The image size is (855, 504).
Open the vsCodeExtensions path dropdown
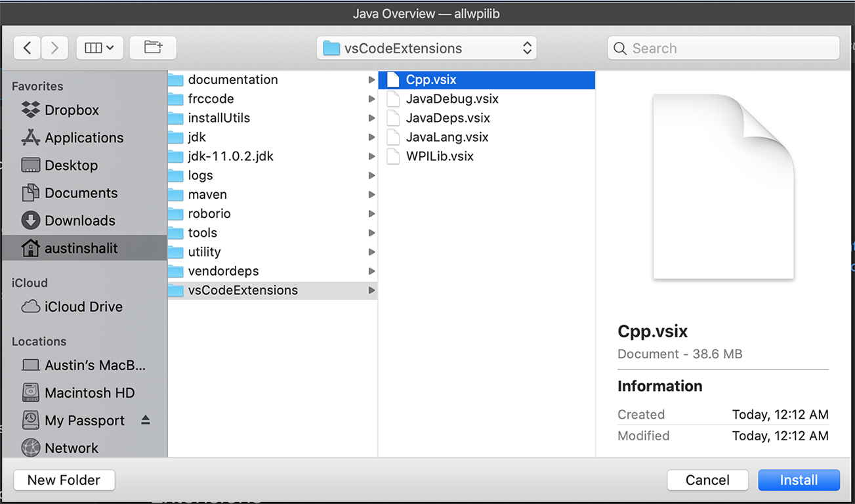[x=427, y=49]
